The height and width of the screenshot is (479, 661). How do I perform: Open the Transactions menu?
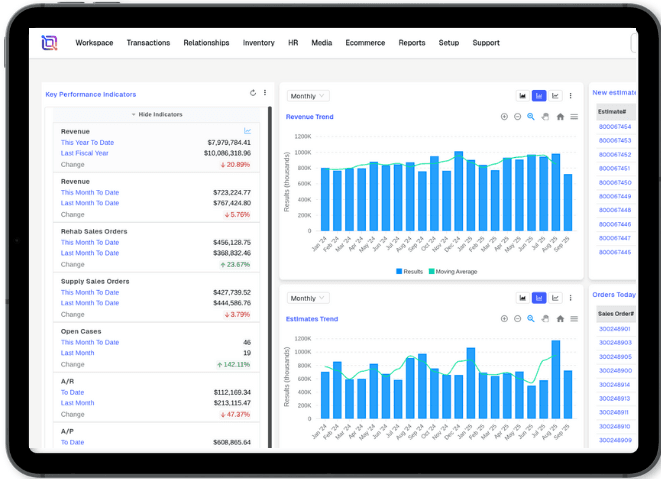148,43
